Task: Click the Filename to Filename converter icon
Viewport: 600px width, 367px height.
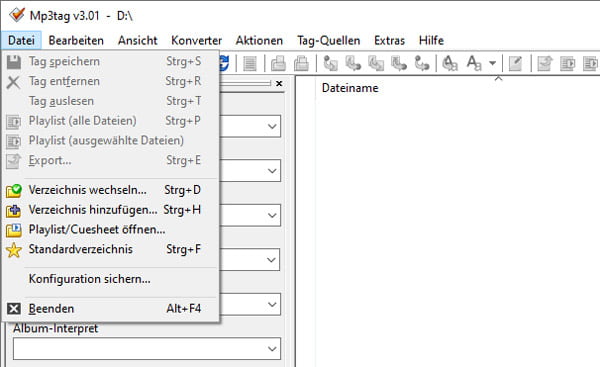Action: coord(376,64)
